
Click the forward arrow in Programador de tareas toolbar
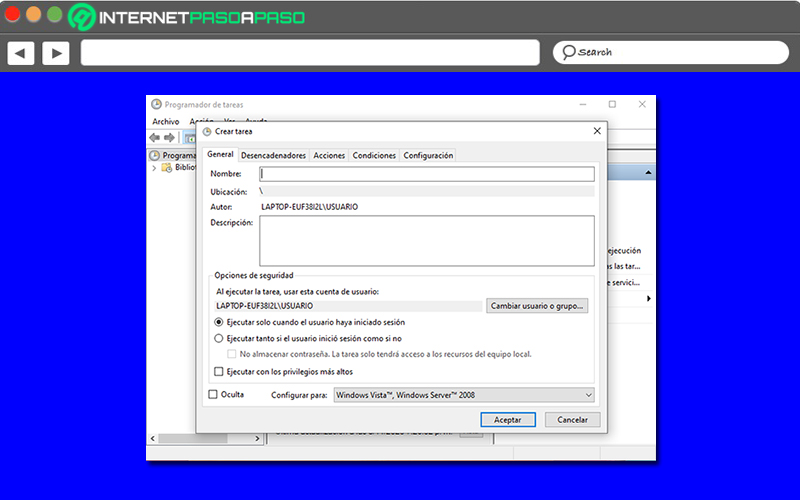169,137
